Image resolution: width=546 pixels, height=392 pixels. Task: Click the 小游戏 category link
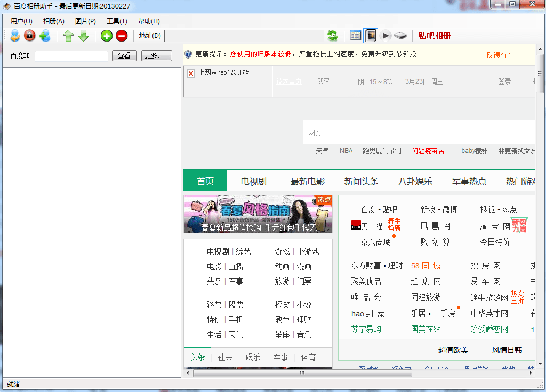pos(308,251)
